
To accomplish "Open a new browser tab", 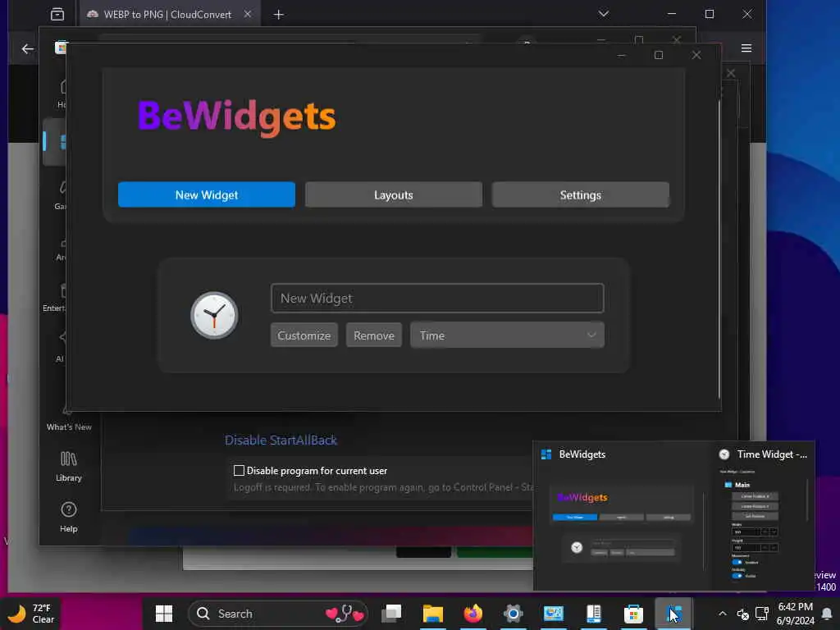I will (279, 15).
